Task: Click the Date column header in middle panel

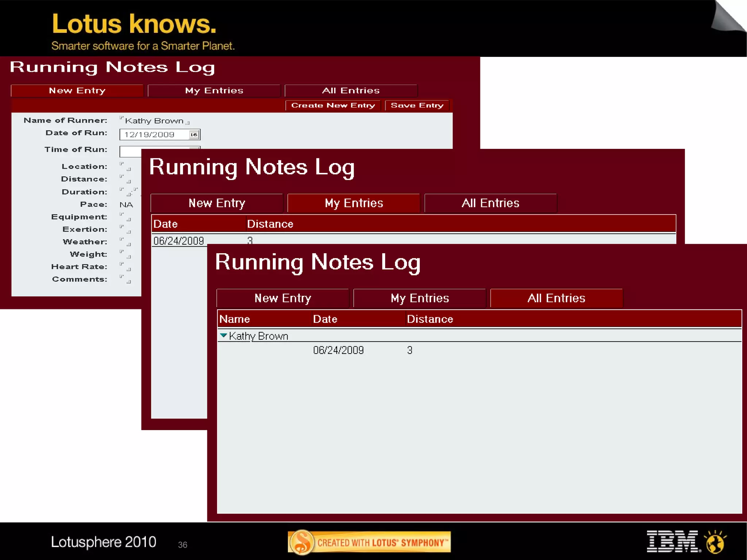Action: click(x=166, y=224)
